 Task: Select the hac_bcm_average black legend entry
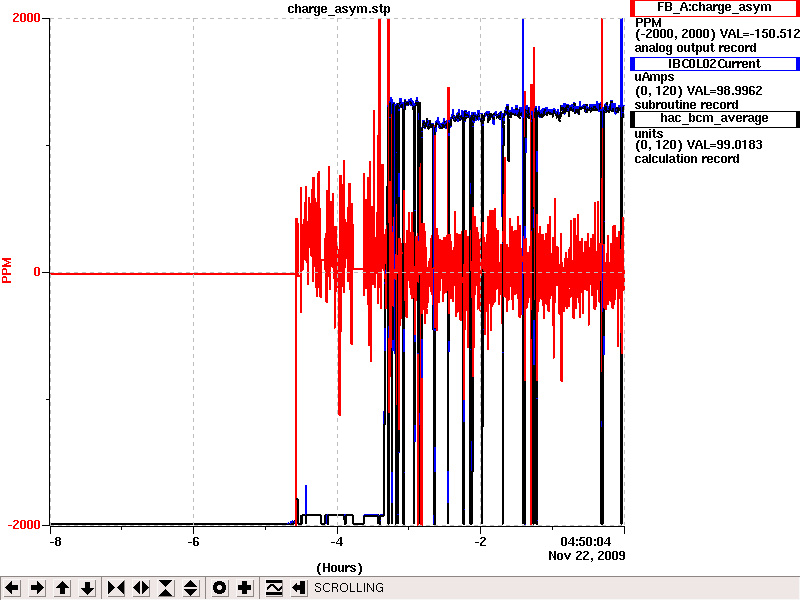click(x=714, y=118)
